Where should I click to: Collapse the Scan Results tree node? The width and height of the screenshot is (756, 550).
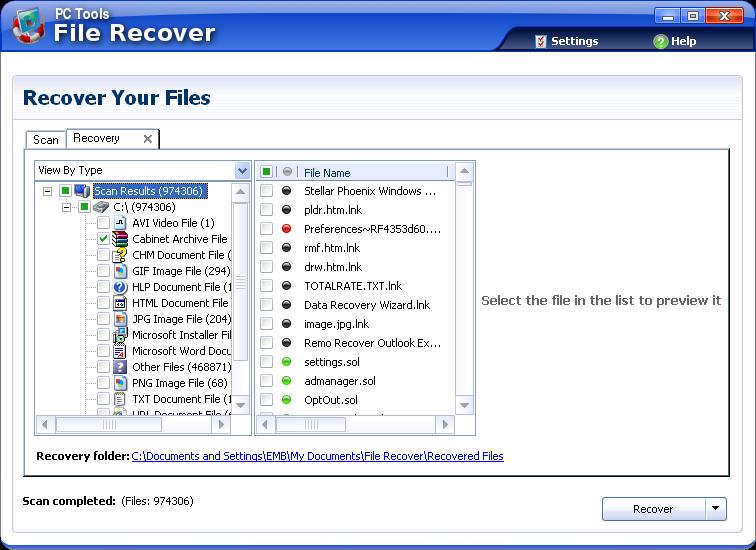click(x=47, y=191)
